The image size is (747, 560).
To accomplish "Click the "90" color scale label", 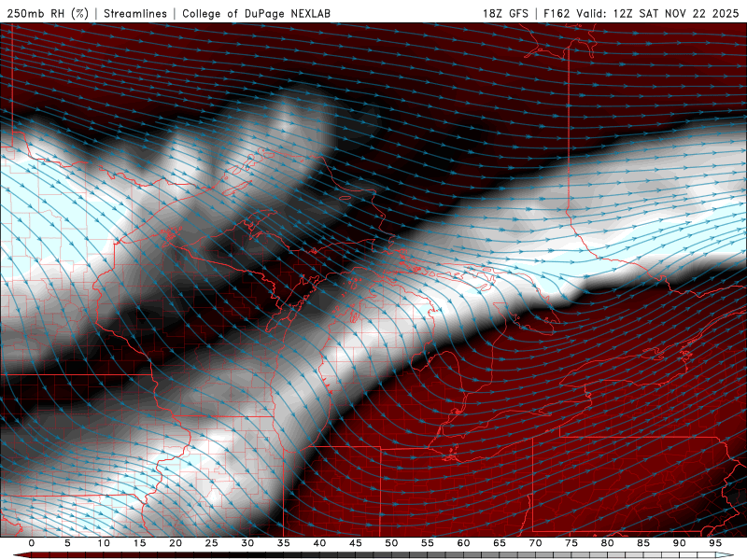I will click(x=679, y=543).
